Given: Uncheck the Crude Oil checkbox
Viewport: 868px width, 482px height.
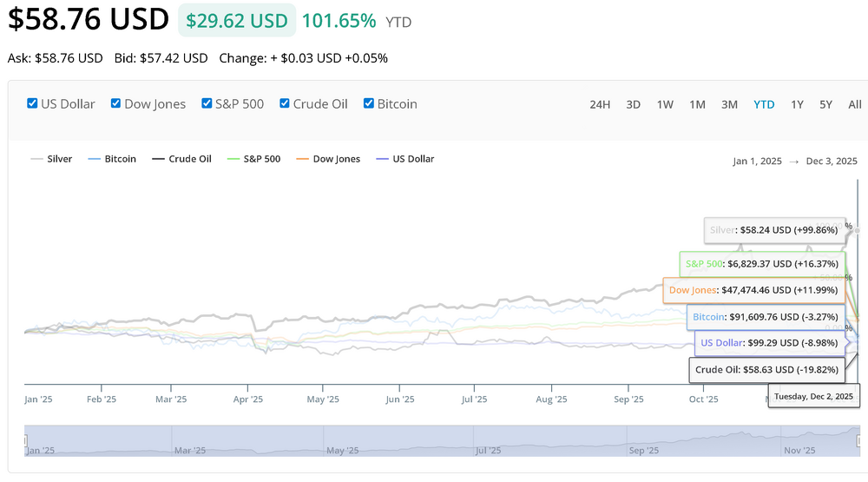Looking at the screenshot, I should tap(285, 103).
